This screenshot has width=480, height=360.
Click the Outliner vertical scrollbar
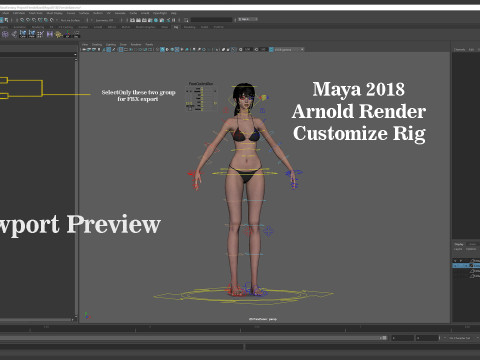(76, 188)
